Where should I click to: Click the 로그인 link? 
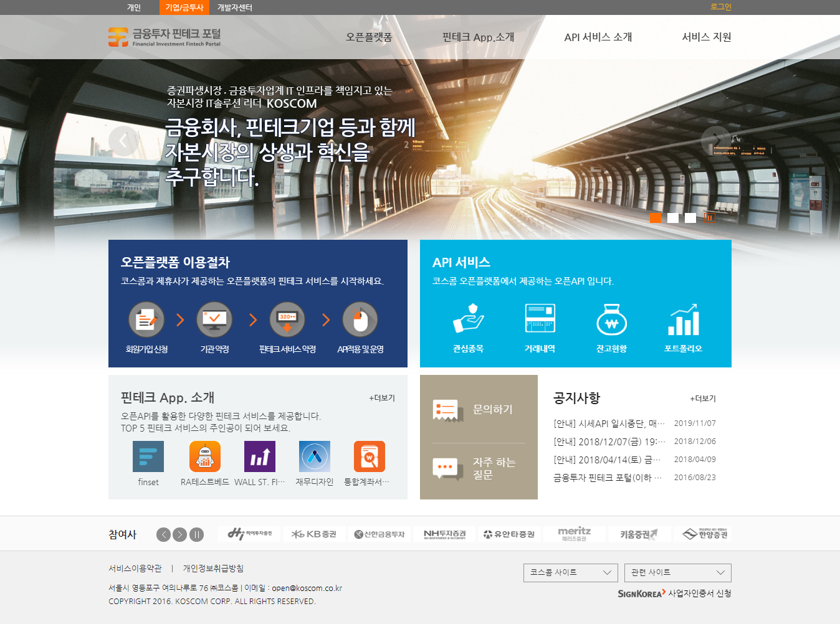coord(720,7)
